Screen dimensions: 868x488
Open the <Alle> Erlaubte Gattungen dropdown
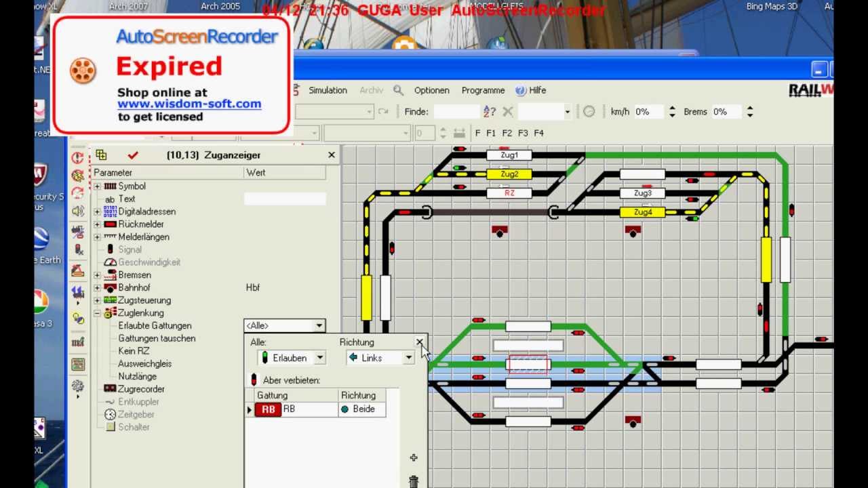point(319,326)
